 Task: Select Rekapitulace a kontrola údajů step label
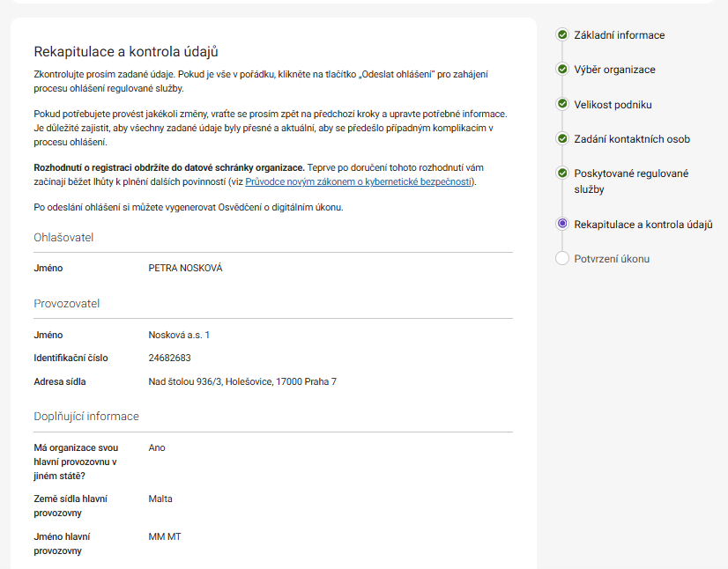click(x=643, y=225)
